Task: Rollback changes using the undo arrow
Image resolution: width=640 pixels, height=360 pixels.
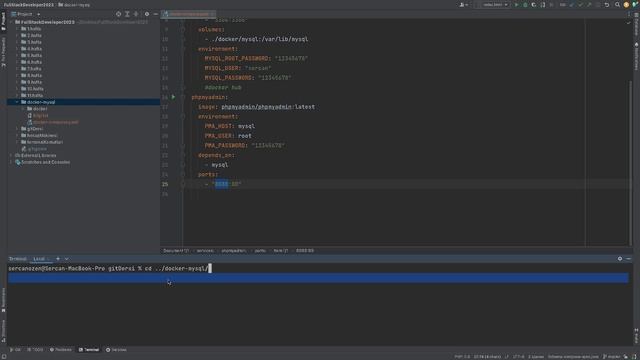Action: [x=607, y=5]
